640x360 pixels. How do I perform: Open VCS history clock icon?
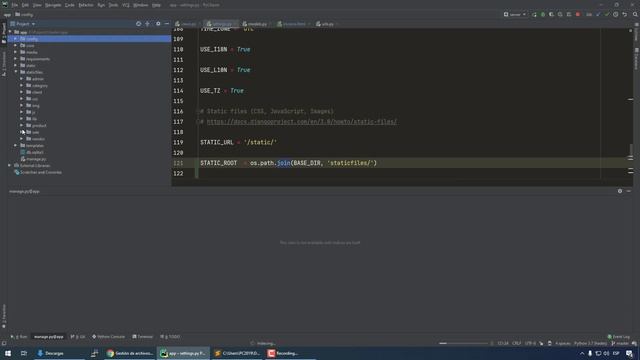(x=616, y=14)
